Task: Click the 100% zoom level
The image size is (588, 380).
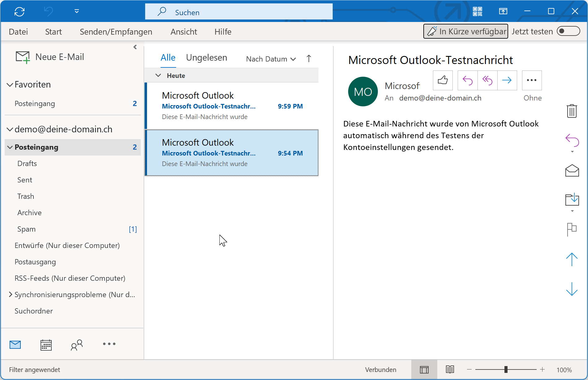Action: pyautogui.click(x=564, y=370)
